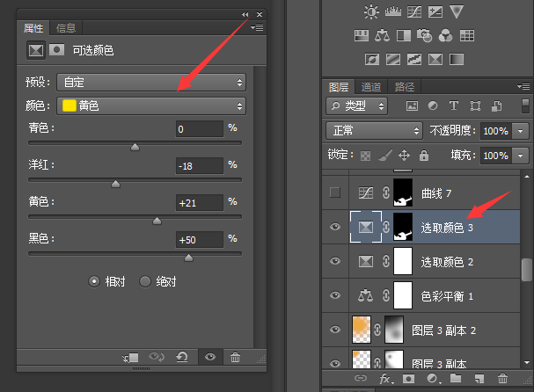The width and height of the screenshot is (534, 392).
Task: Toggle the layer filter on/off switch
Action: (525, 105)
